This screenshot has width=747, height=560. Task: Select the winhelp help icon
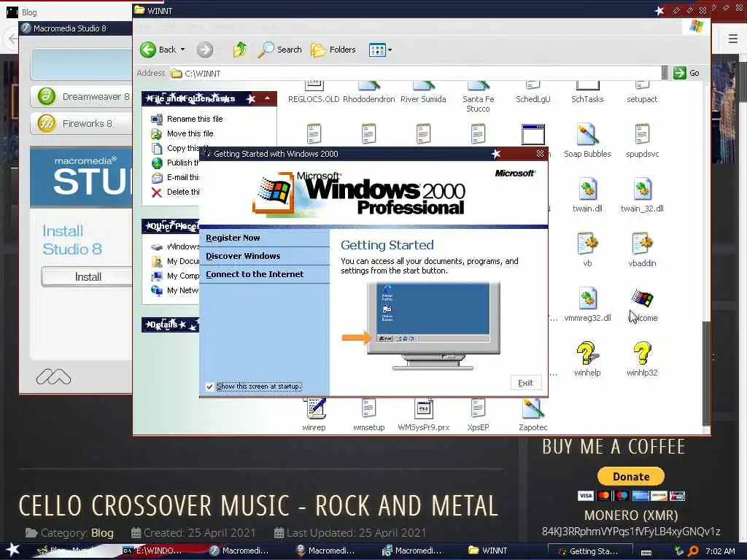coord(587,359)
